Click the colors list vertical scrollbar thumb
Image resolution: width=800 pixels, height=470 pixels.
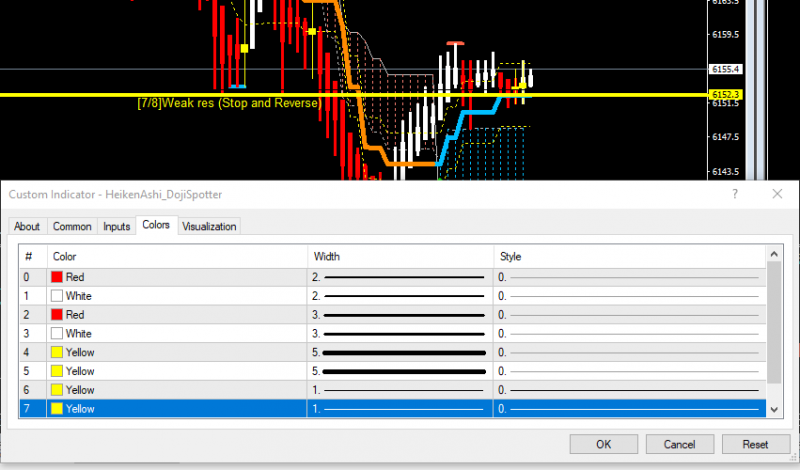(774, 323)
